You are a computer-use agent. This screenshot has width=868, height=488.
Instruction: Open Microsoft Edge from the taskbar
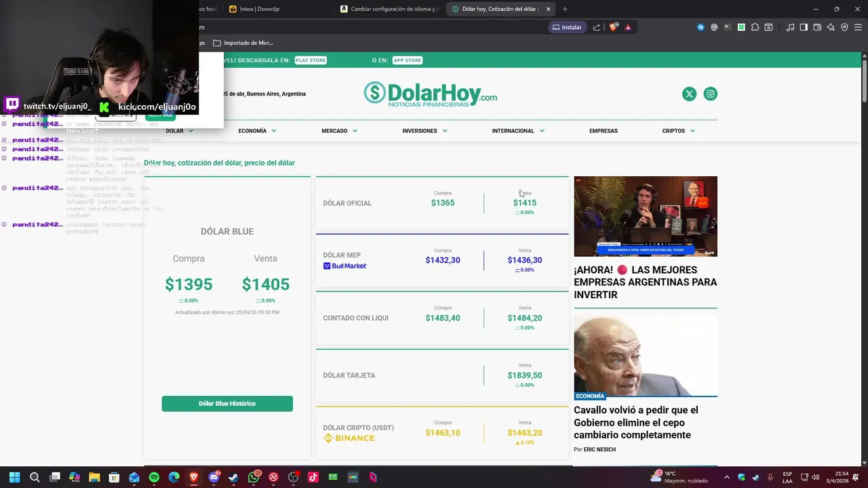pos(174,477)
